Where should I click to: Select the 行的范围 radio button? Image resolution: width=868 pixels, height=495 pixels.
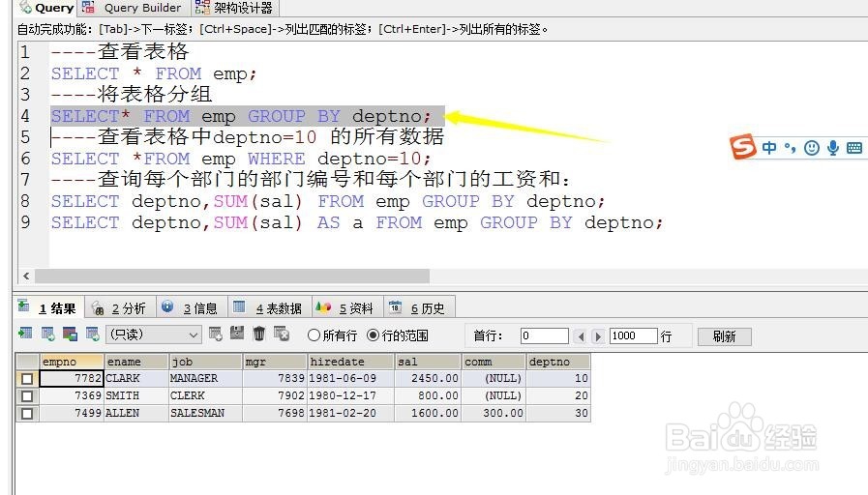point(374,335)
